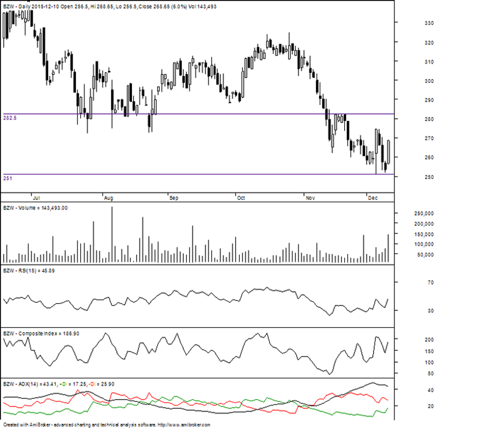Screen dimensions: 504x428
Task: Click the RSI(15) indicator label
Action: [x=29, y=271]
